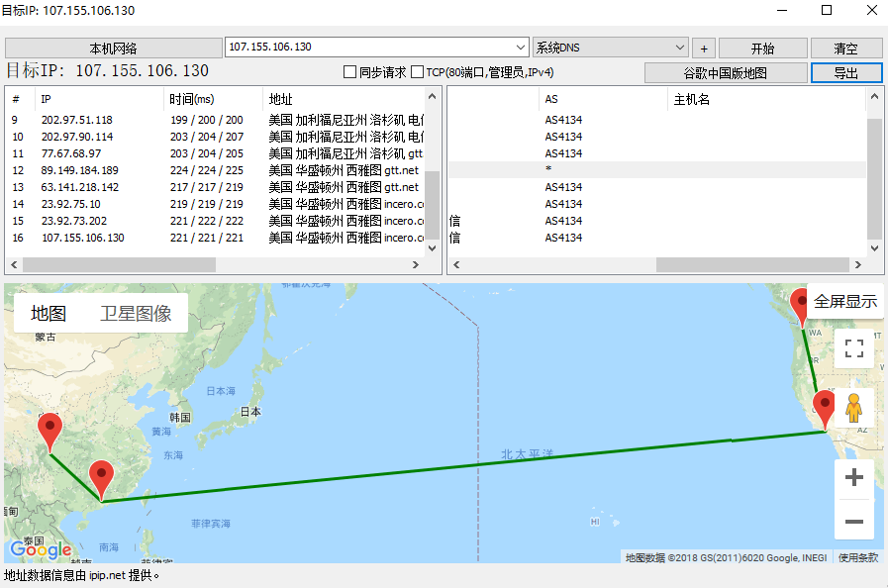Expand the target IP address dropdown
Image resolution: width=888 pixels, height=588 pixels.
pyautogui.click(x=521, y=47)
